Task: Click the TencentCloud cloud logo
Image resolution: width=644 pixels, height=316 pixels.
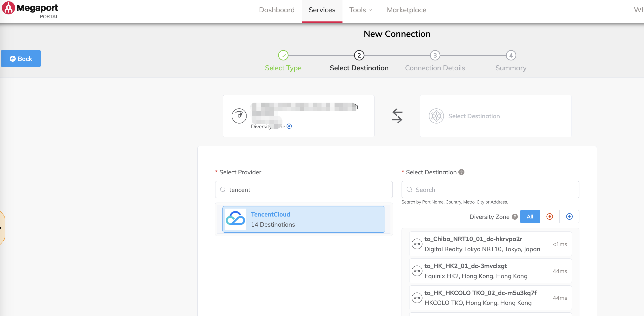Action: tap(235, 219)
